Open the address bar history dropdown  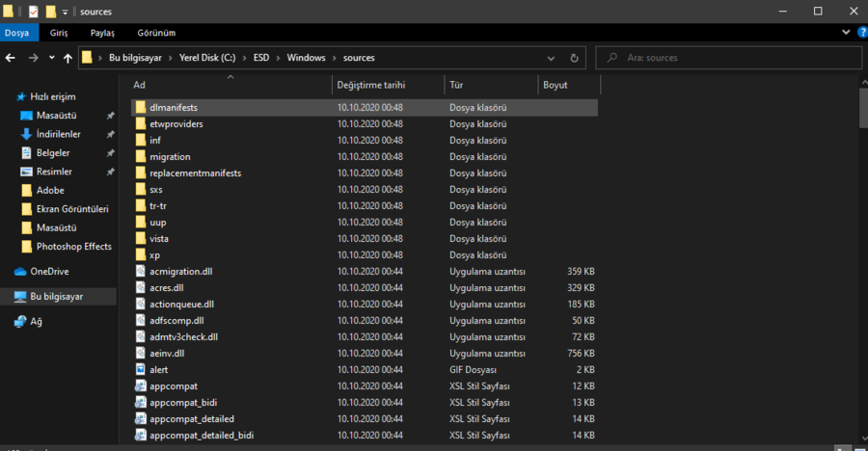(x=553, y=58)
